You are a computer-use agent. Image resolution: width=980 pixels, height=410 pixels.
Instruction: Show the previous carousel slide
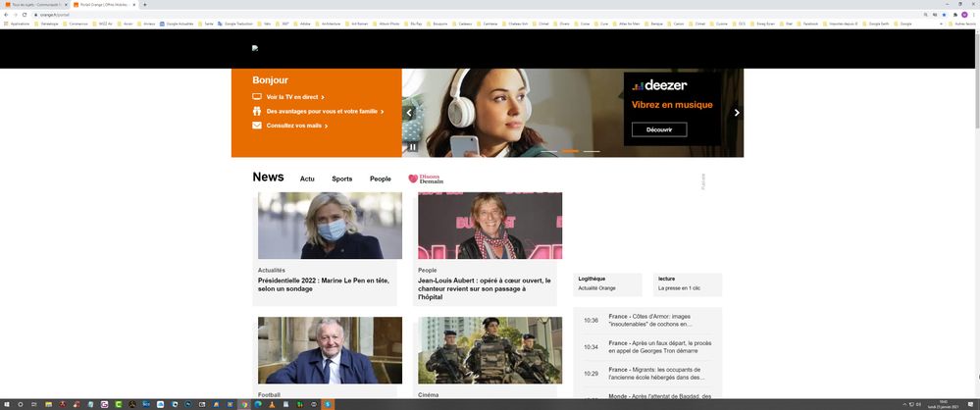tap(410, 113)
